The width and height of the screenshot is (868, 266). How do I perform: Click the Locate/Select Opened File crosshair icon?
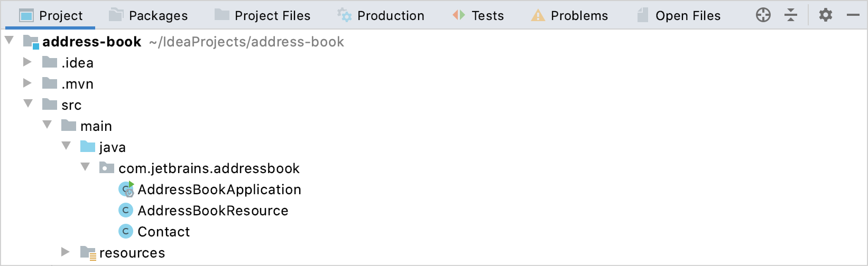763,15
